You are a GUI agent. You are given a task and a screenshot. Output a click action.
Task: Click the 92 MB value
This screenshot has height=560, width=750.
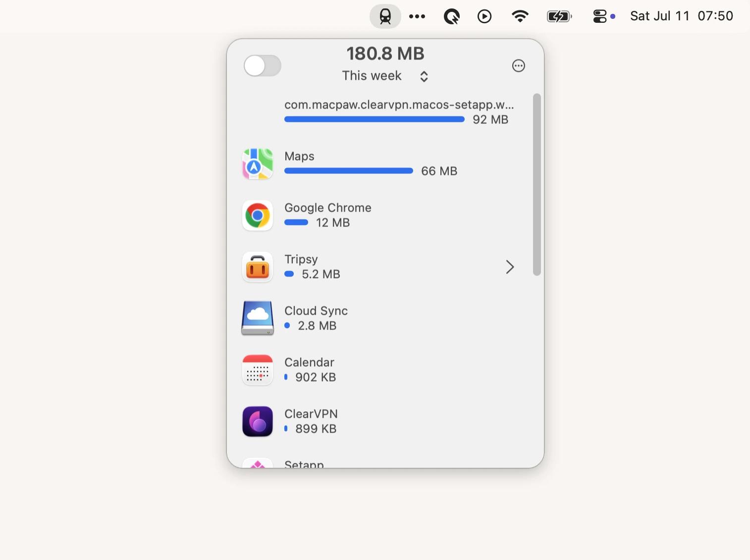490,119
